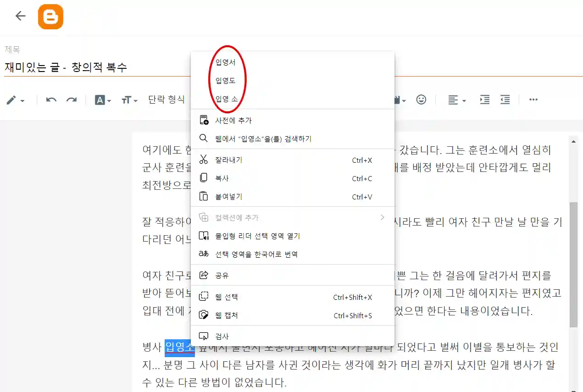Click the editor vertical scrollbar thumb

(573, 265)
